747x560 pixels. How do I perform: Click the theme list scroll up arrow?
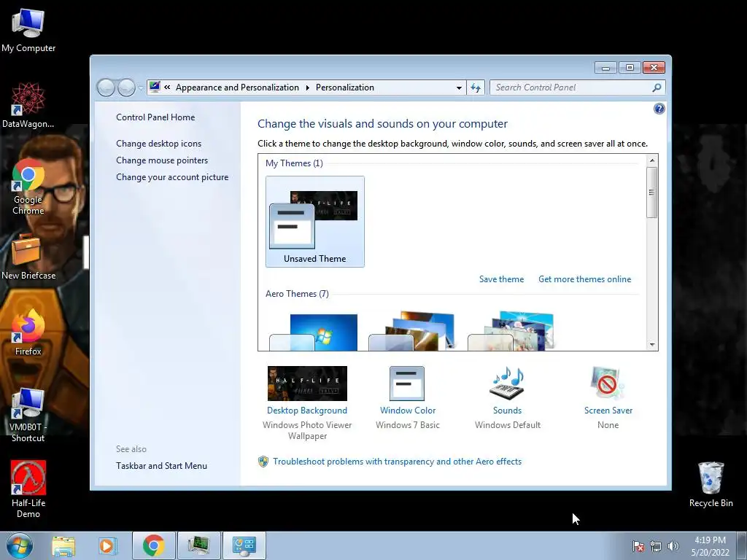652,160
